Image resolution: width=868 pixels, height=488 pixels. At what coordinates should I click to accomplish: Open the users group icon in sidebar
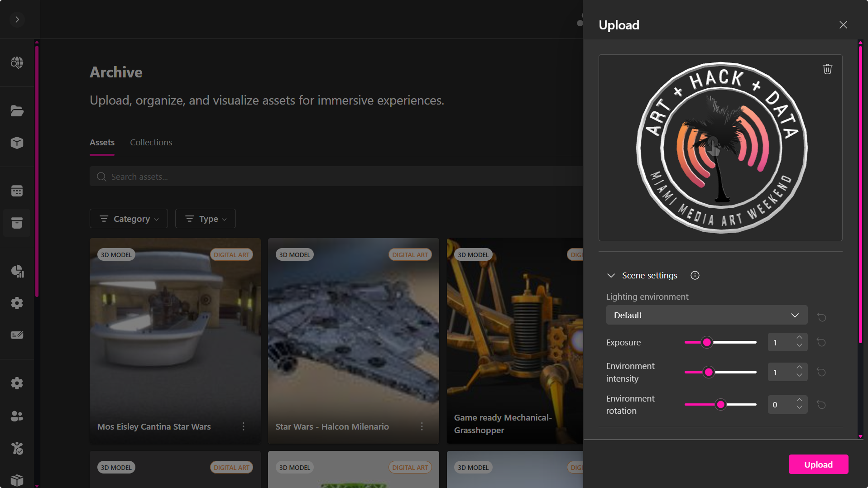pos(17,416)
